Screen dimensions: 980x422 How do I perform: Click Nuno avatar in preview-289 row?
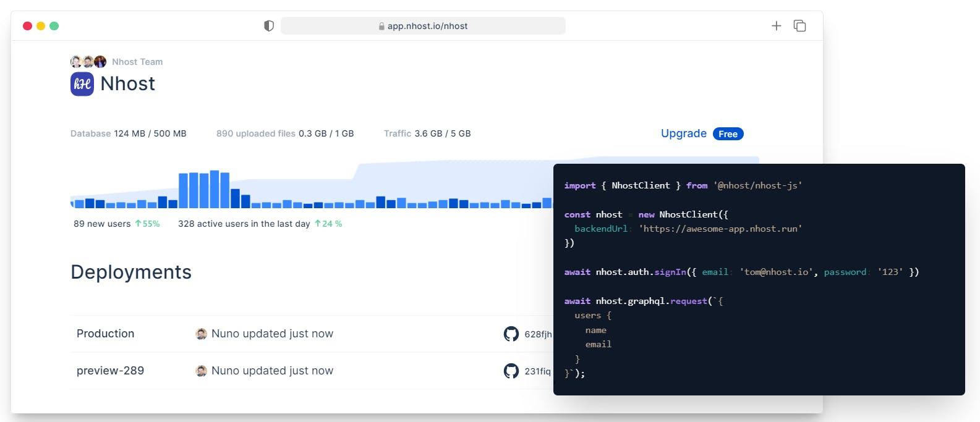201,371
